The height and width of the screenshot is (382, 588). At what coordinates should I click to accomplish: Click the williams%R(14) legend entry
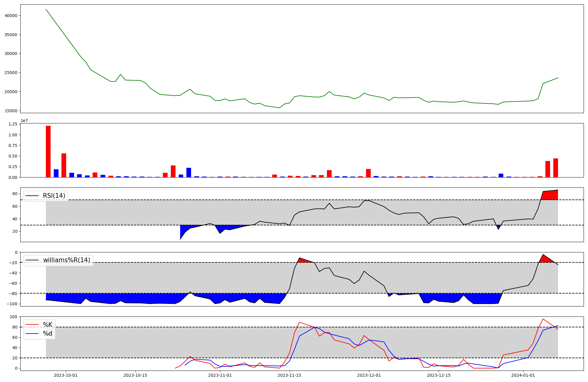coord(66,260)
